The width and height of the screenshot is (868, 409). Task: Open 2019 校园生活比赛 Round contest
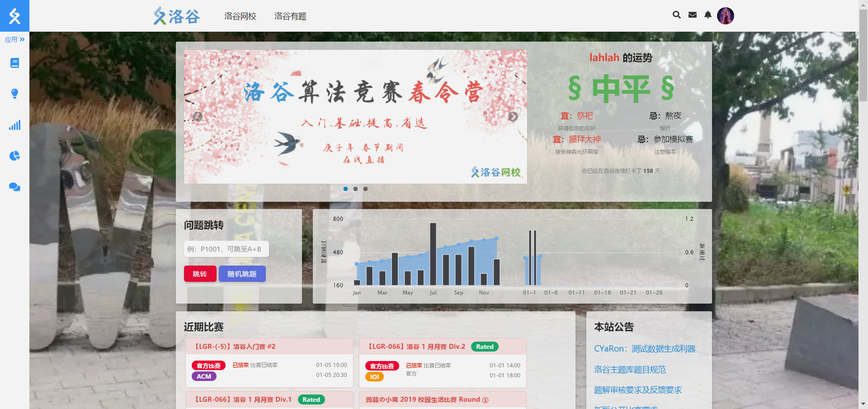pos(427,399)
